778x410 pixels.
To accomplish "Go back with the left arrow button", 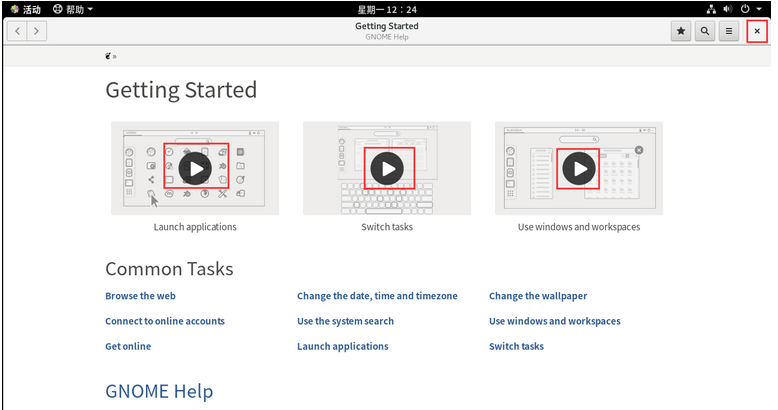I will tap(17, 31).
